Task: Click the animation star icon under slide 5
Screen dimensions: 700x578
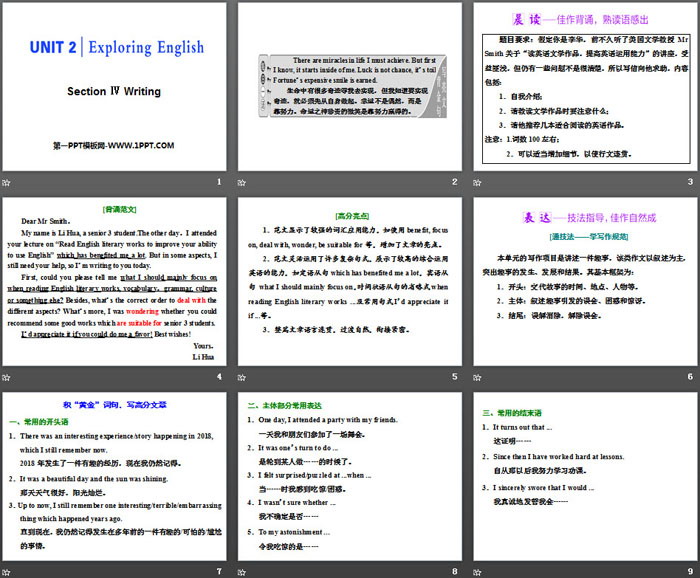Action: pos(243,376)
